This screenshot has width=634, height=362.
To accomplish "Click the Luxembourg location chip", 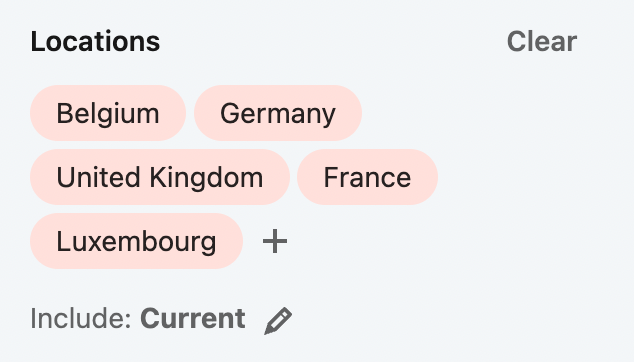I will tap(136, 241).
